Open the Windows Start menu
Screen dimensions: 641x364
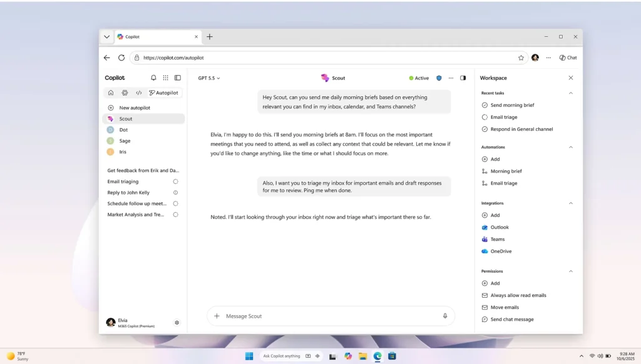(249, 356)
